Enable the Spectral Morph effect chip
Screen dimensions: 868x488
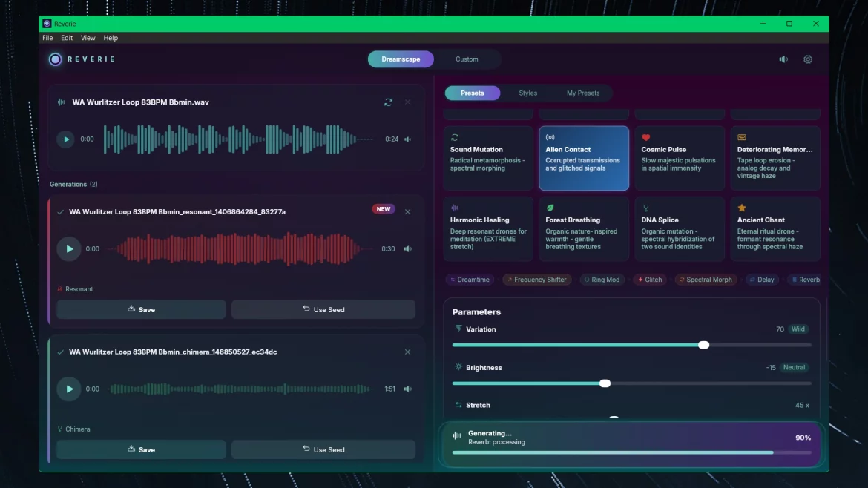click(706, 280)
